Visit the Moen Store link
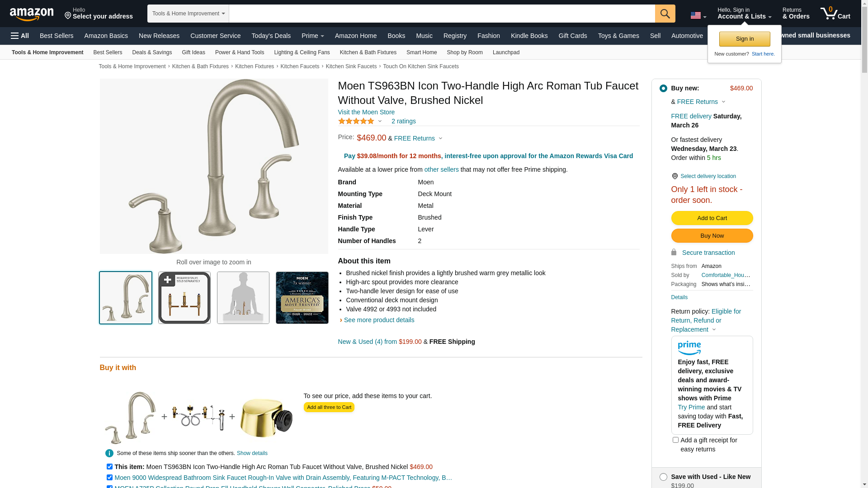The height and width of the screenshot is (488, 868). pos(366,112)
